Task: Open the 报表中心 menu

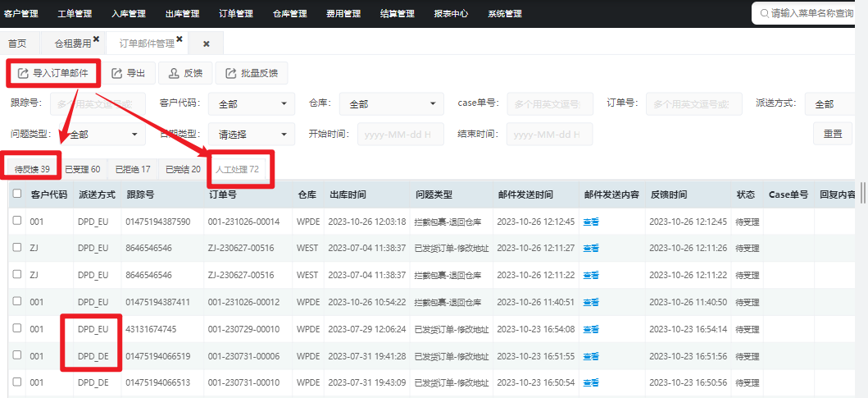Action: [451, 14]
